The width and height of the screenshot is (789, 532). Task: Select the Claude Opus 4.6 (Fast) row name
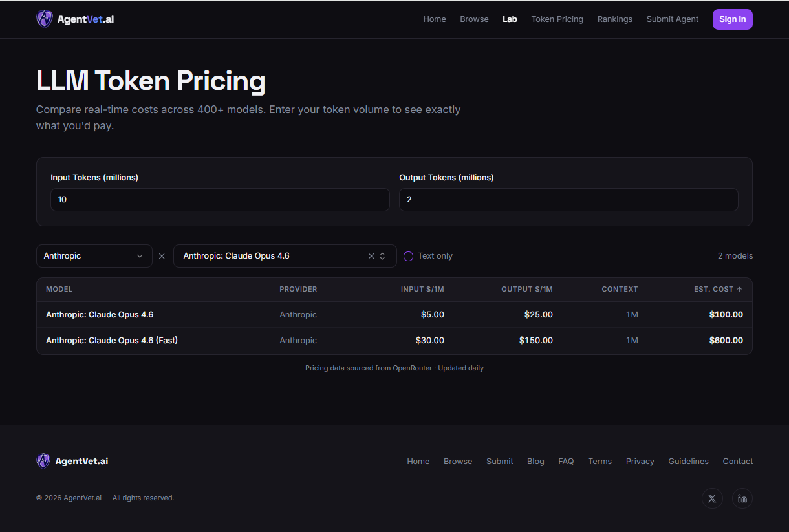112,341
